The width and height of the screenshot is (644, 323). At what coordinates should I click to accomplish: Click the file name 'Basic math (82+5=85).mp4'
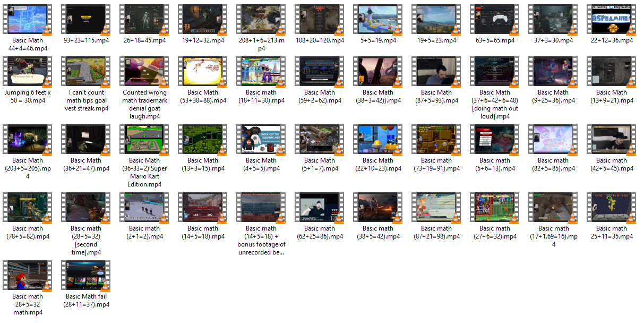pos(553,165)
